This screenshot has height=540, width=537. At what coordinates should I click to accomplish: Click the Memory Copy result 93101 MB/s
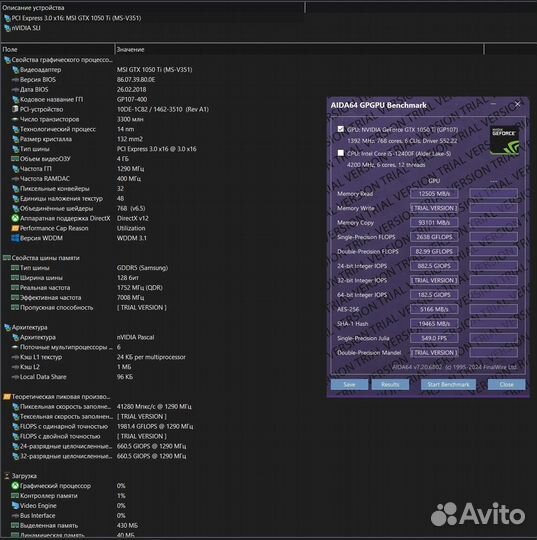click(434, 223)
